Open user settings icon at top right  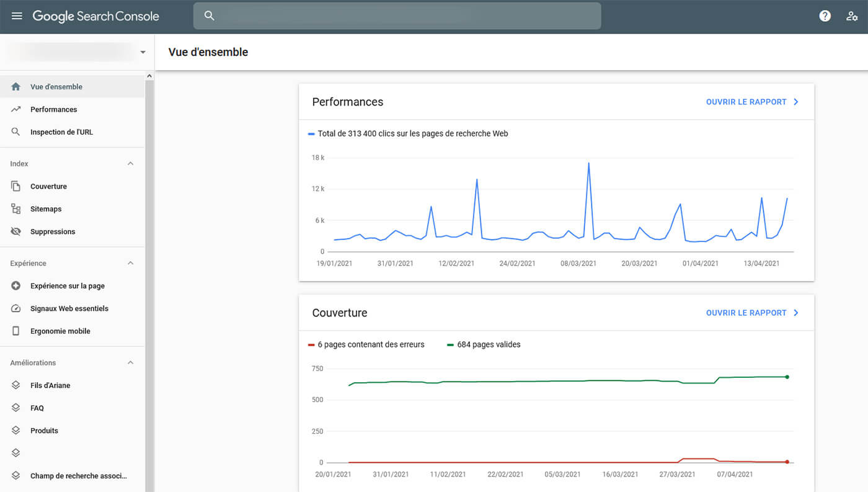pos(852,16)
